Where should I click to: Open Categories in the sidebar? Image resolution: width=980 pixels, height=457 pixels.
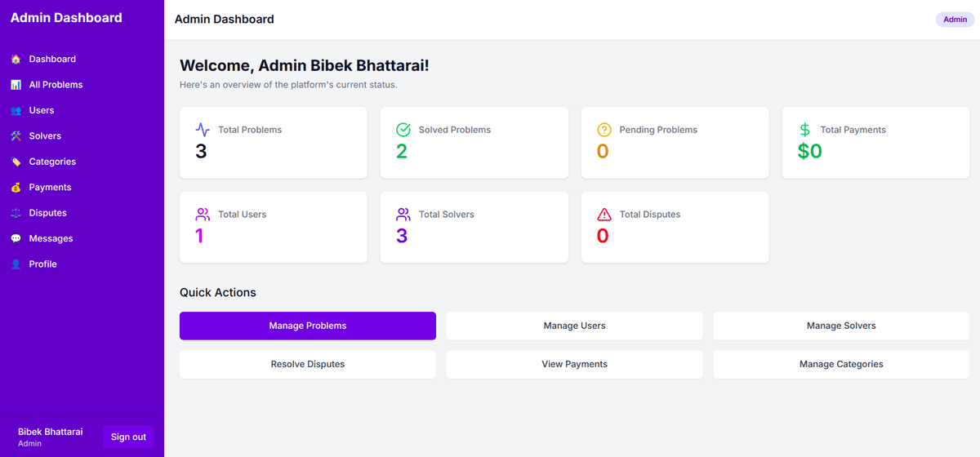pyautogui.click(x=52, y=162)
